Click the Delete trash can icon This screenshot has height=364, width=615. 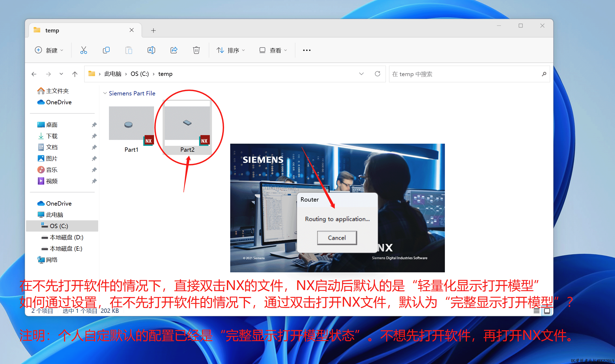(196, 50)
